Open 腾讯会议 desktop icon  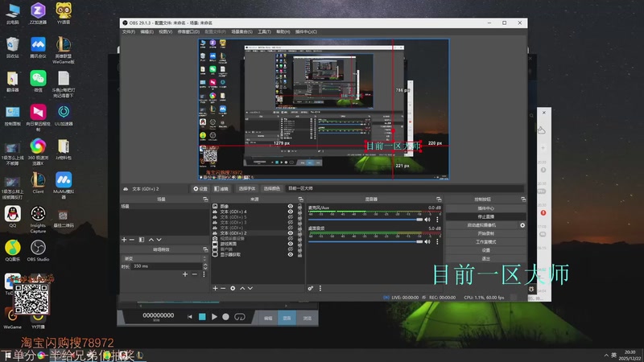tap(38, 47)
